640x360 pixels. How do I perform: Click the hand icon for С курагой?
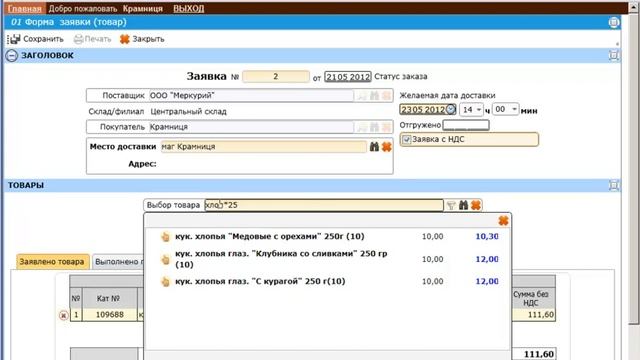(x=165, y=282)
